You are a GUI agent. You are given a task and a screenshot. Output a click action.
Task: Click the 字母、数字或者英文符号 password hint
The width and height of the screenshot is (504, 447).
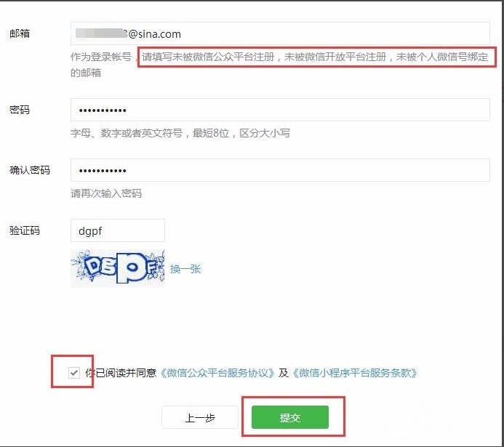[127, 133]
